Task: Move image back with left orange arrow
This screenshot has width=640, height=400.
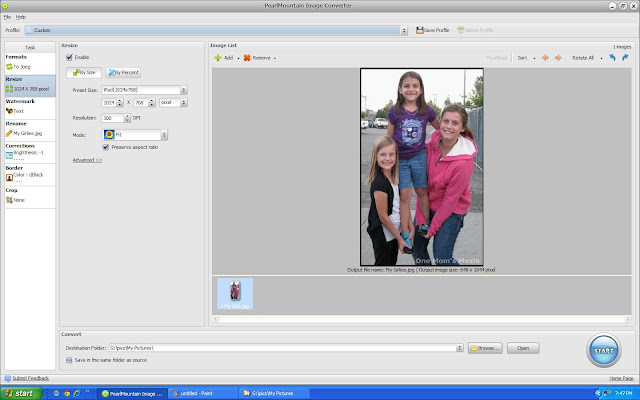Action: pyautogui.click(x=545, y=59)
